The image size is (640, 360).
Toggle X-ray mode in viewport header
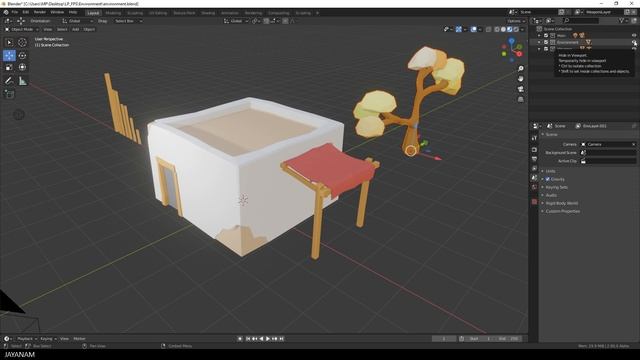coord(489,29)
